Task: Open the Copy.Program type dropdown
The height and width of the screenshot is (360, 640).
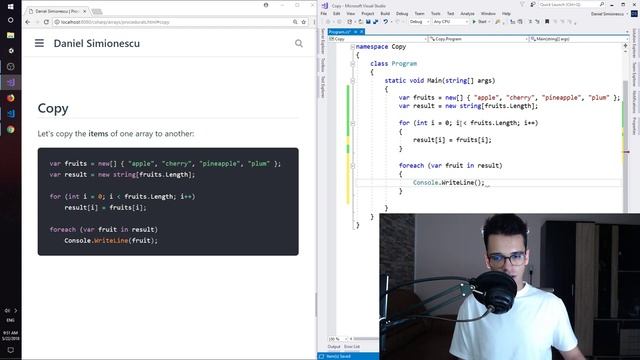Action: tap(478, 39)
